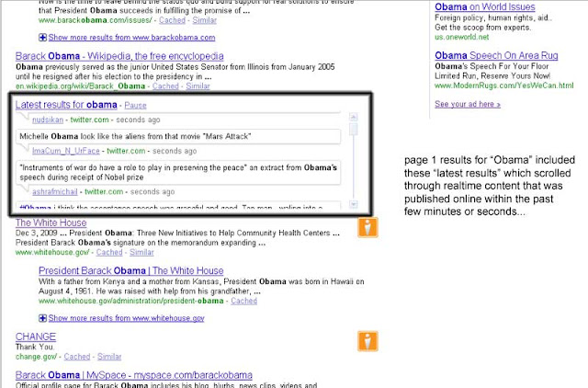The image size is (588, 388).
Task: Open Similar link for change.gov
Action: coord(109,357)
